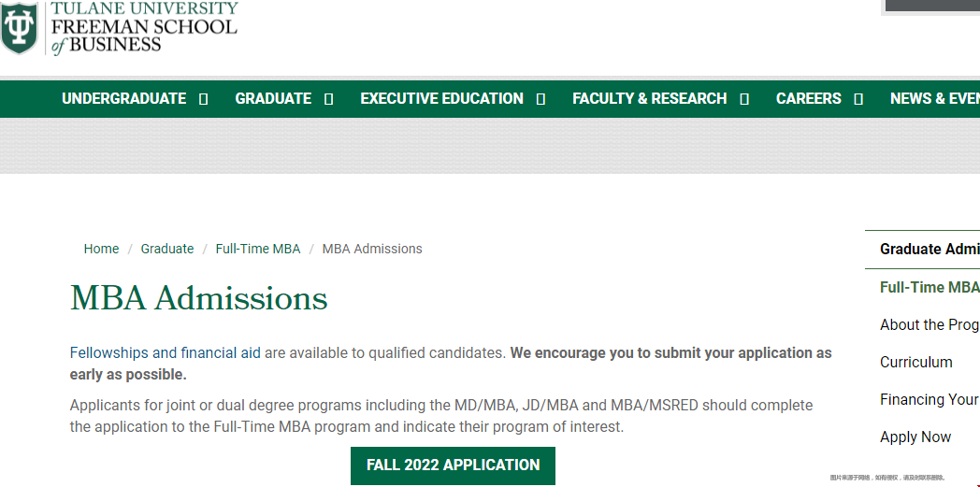Open the Executive Education navigation item

click(x=442, y=99)
